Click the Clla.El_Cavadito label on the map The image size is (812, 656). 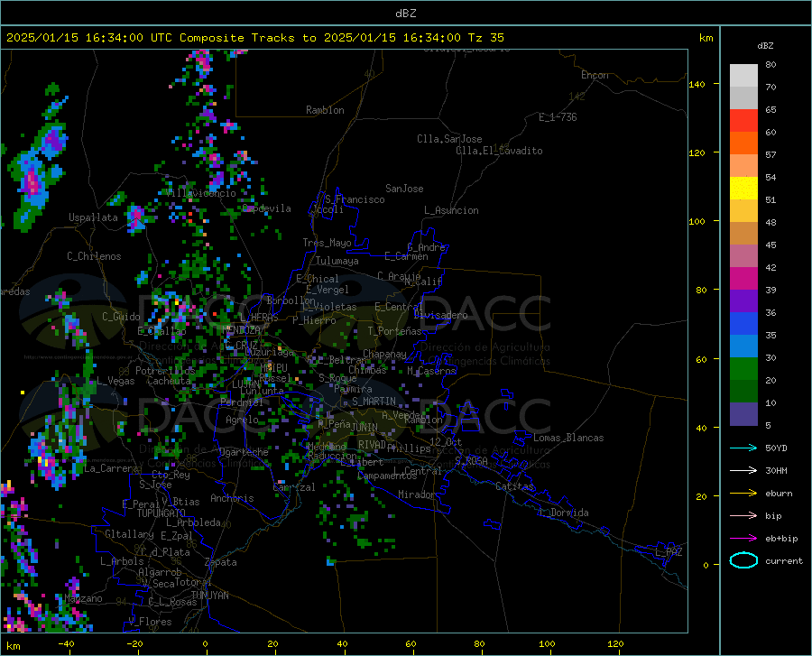click(x=499, y=151)
